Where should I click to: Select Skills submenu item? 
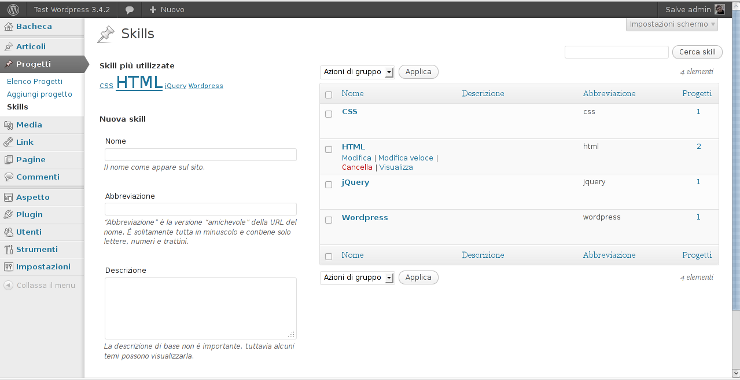tap(17, 107)
